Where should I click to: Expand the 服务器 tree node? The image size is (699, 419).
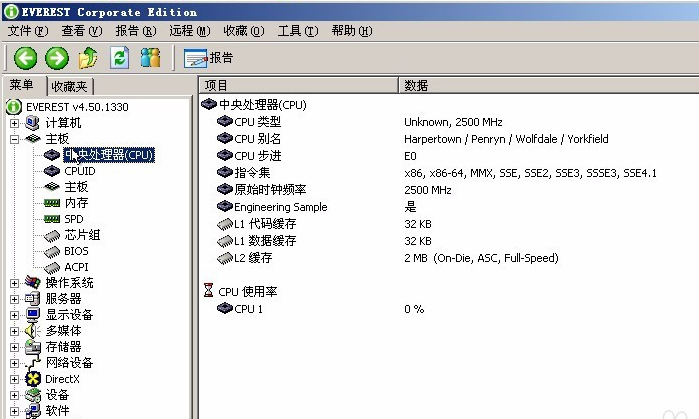(x=14, y=299)
